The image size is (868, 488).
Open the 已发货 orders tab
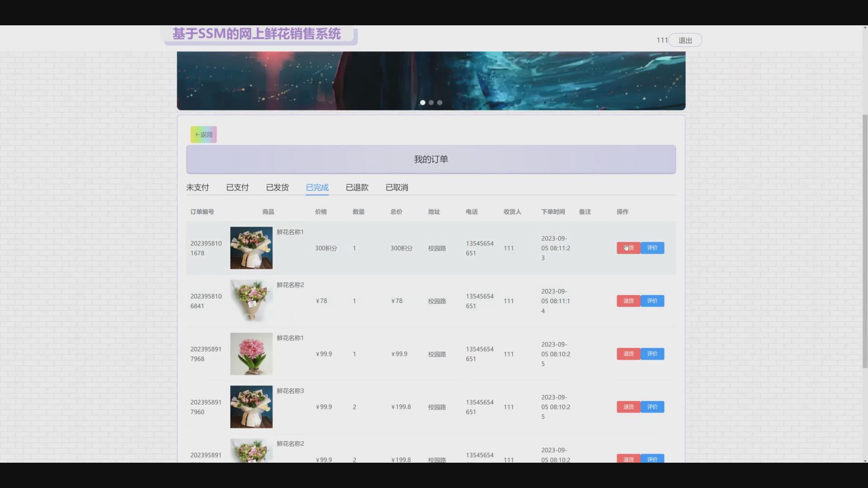(277, 188)
